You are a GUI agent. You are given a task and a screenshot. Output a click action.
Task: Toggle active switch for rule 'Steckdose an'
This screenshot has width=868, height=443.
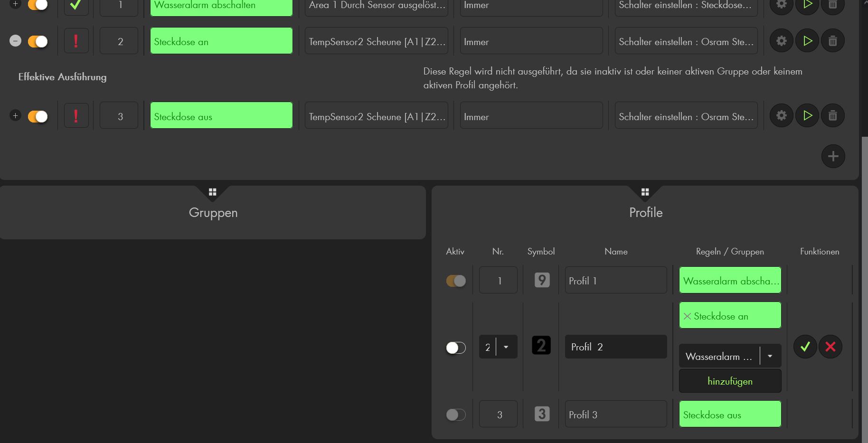(38, 42)
